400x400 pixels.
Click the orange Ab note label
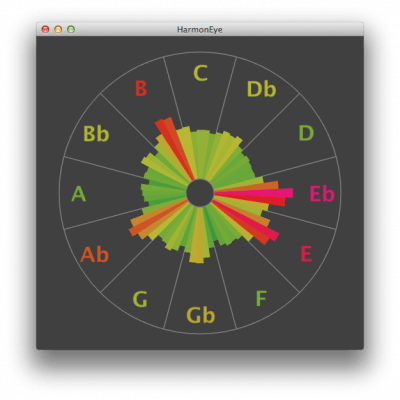pos(94,254)
